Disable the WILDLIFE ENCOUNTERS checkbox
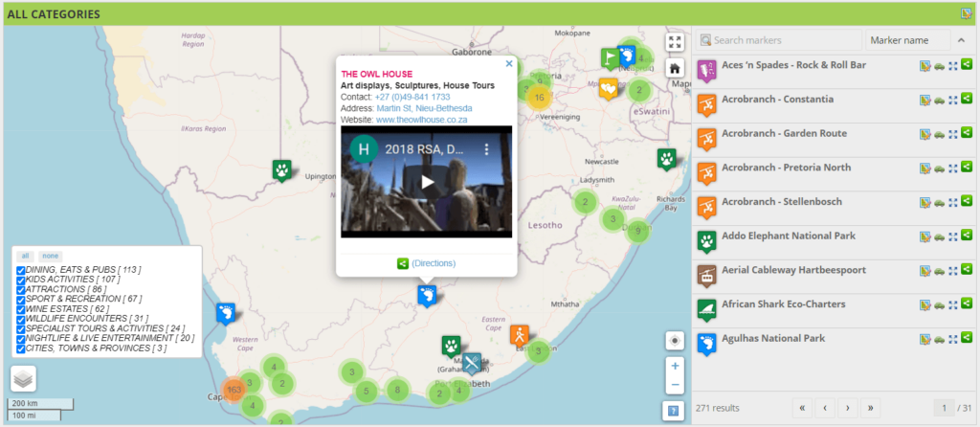Viewport: 980px width, 427px height. [21, 319]
